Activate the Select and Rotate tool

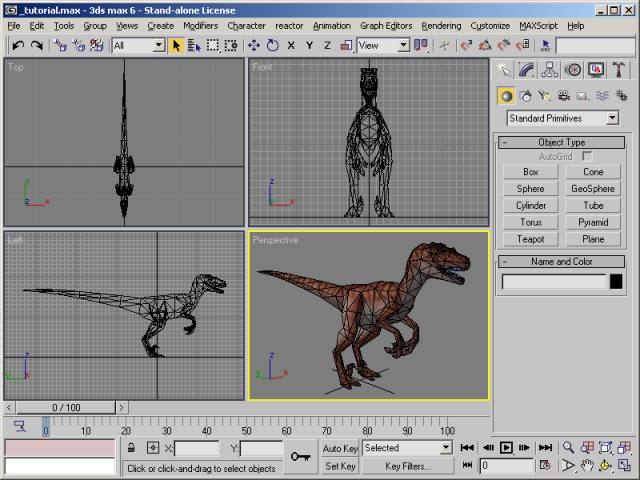tap(272, 45)
